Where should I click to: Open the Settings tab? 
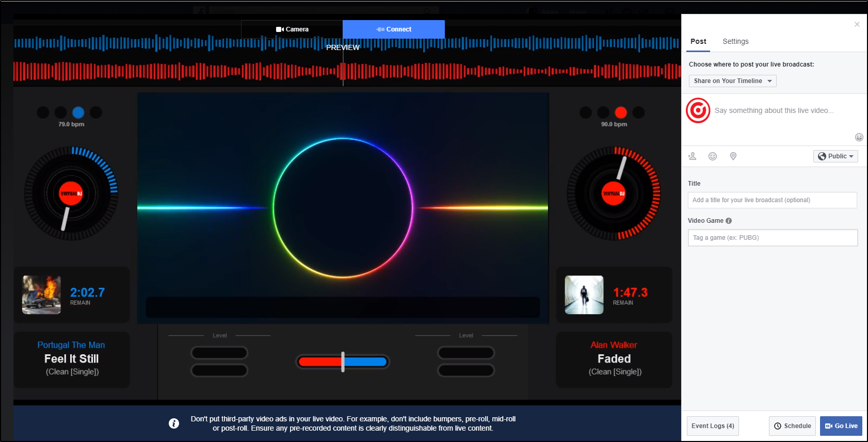[735, 41]
